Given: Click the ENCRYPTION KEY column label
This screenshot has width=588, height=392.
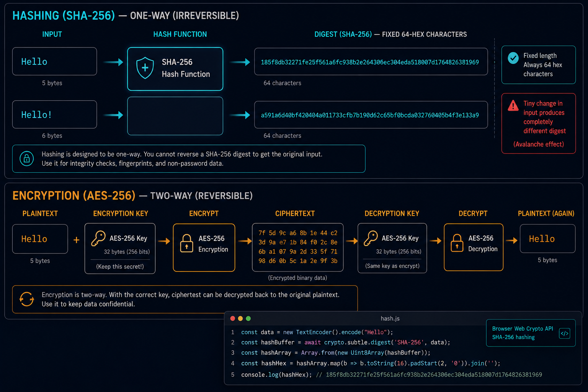Looking at the screenshot, I should tap(121, 214).
